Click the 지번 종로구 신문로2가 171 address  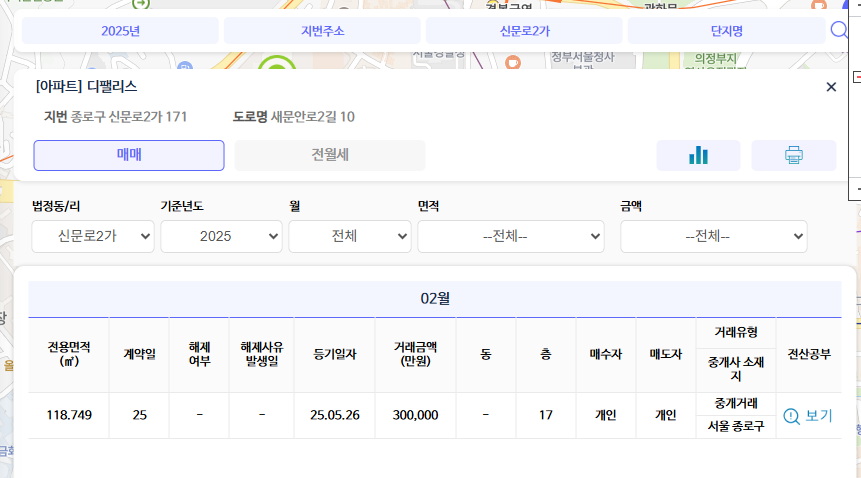115,117
